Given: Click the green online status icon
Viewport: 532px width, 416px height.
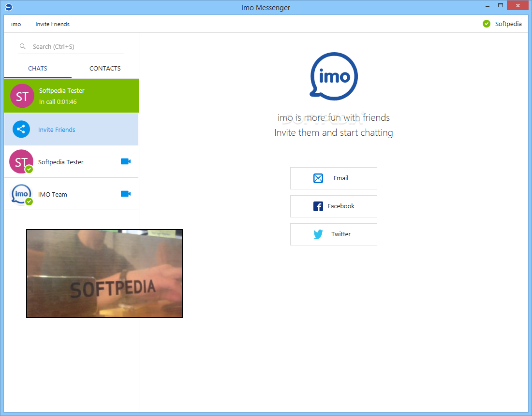Looking at the screenshot, I should (487, 24).
